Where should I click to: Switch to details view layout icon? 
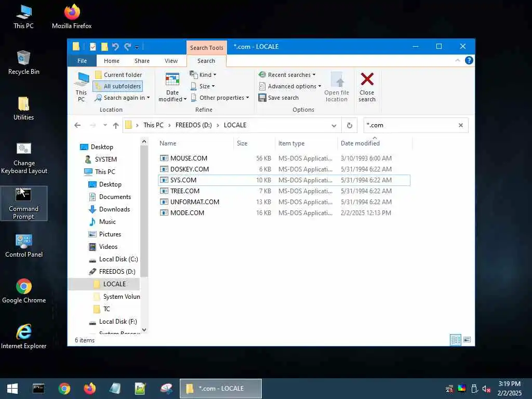click(x=455, y=340)
